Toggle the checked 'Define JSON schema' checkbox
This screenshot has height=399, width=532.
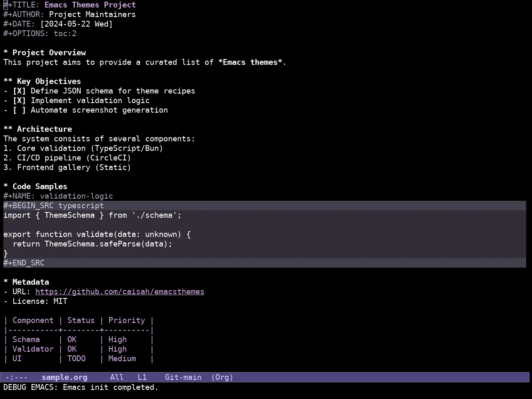pos(19,91)
